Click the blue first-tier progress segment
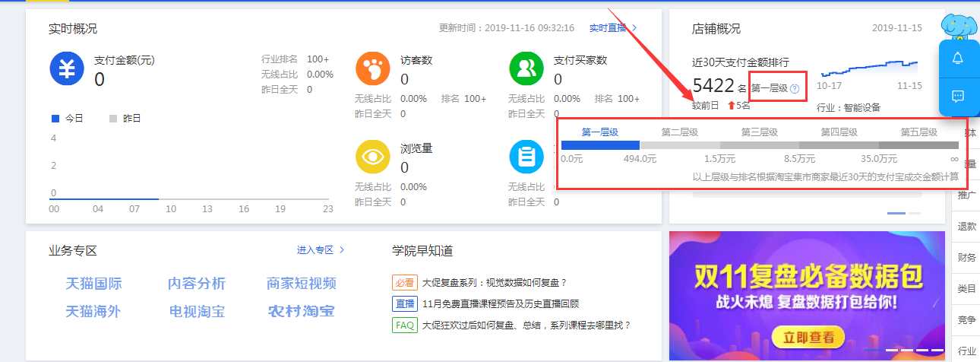 tap(600, 145)
